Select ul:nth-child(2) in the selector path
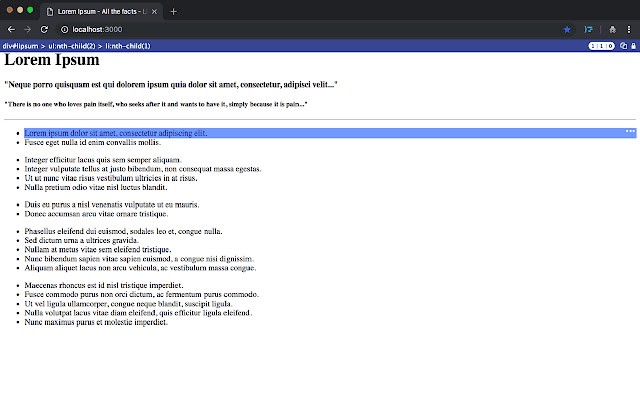 coord(72,46)
